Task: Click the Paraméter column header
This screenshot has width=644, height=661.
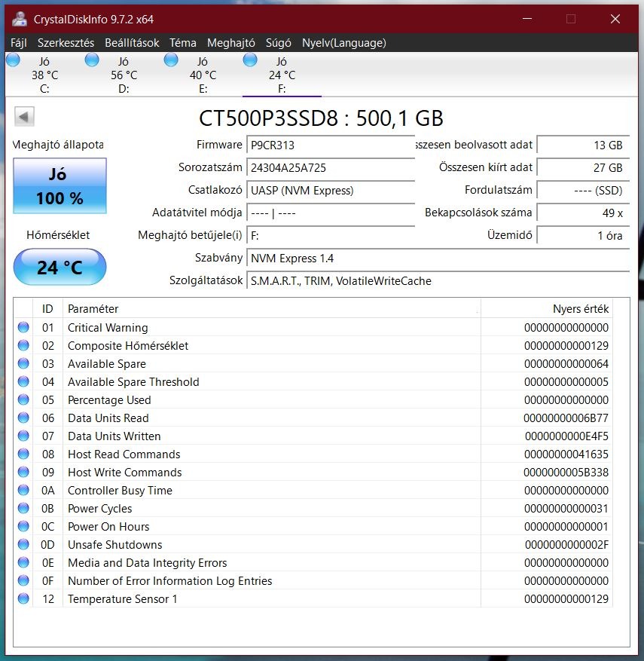Action: click(x=272, y=308)
